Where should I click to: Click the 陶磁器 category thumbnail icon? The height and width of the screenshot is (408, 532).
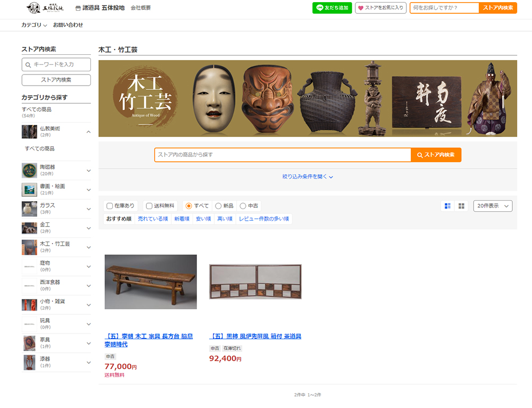pyautogui.click(x=29, y=170)
